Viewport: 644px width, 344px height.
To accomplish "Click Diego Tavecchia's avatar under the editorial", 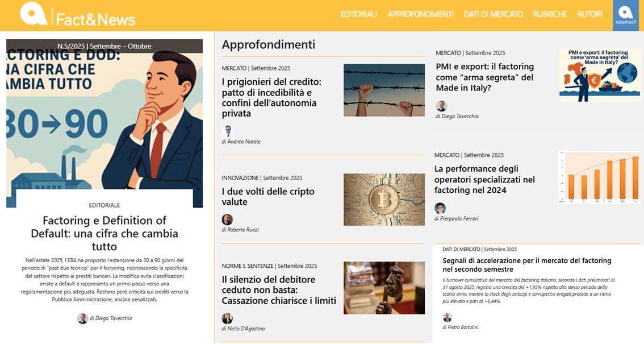I will 82,318.
